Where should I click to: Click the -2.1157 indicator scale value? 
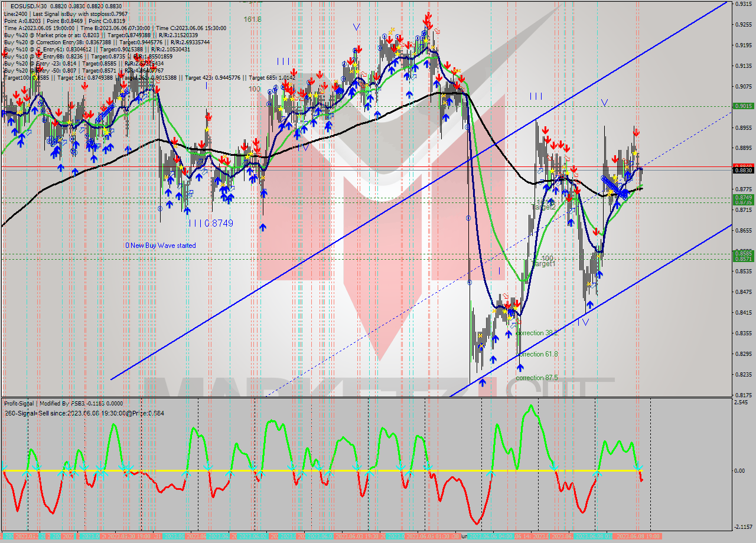(x=743, y=527)
